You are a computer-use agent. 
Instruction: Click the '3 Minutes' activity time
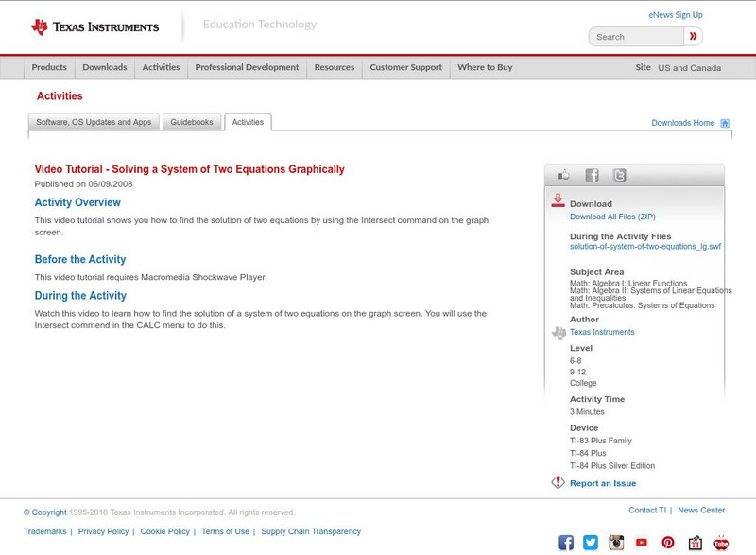coord(587,412)
